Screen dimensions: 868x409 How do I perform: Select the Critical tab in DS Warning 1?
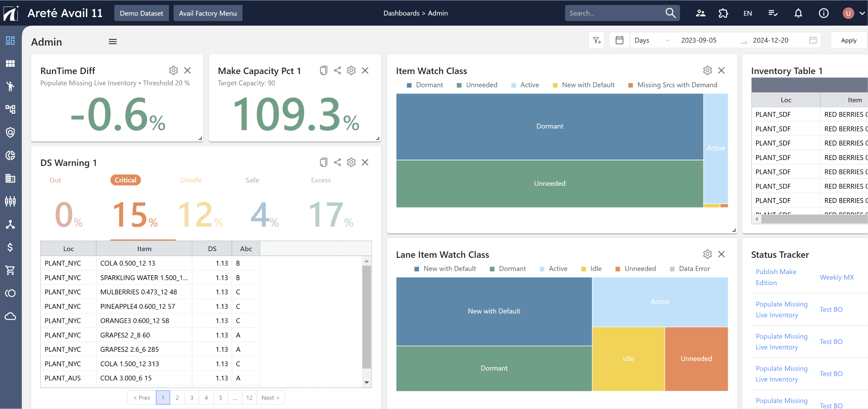(x=125, y=180)
